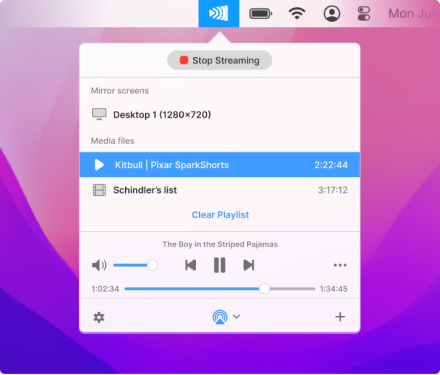Open settings with the gear icon
Viewport: 440px width, 375px height.
pos(99,317)
